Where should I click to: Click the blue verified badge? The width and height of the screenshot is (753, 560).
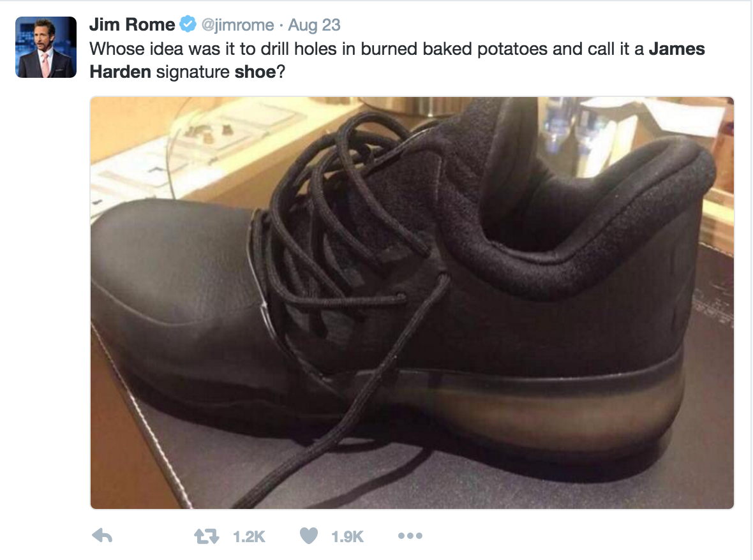point(188,24)
